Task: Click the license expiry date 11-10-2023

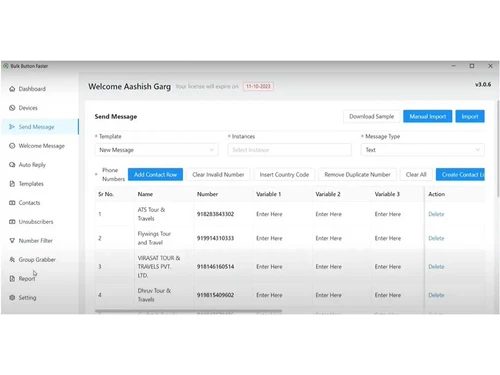Action: point(258,86)
